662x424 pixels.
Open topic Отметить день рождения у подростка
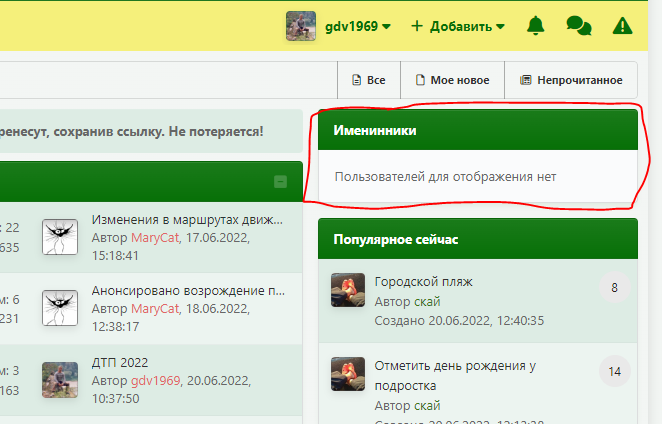455,375
